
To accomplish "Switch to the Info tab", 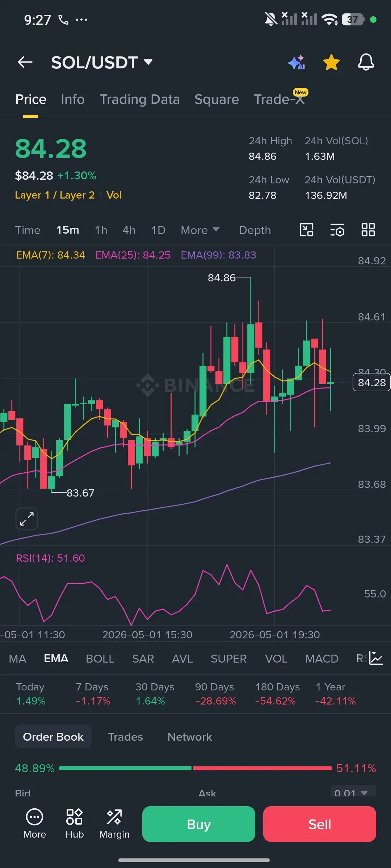I will (73, 99).
